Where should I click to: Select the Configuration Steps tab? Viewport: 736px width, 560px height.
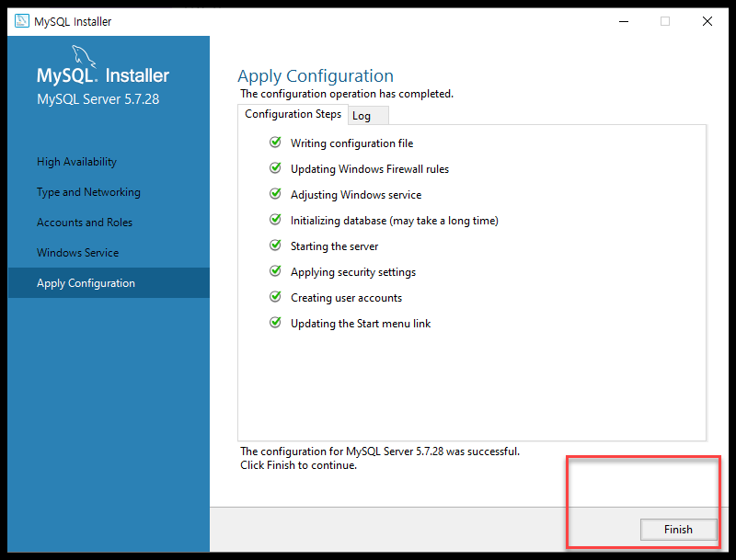[x=293, y=114]
